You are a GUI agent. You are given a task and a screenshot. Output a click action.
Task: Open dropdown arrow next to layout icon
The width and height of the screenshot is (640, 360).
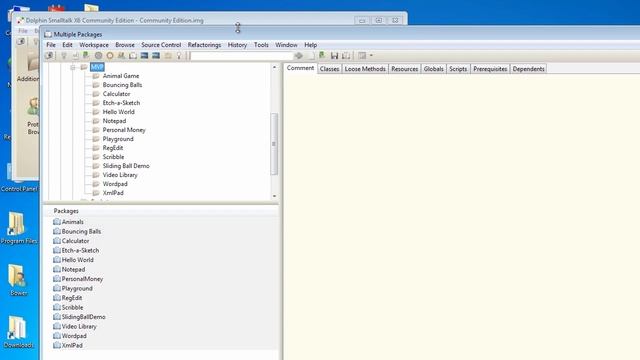click(x=371, y=56)
